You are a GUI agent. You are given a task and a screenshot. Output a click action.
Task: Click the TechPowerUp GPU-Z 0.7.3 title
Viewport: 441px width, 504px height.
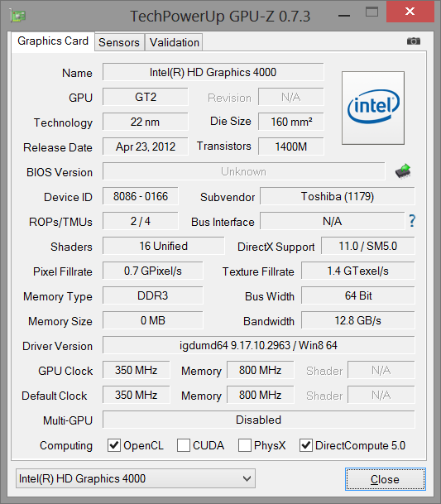(220, 16)
